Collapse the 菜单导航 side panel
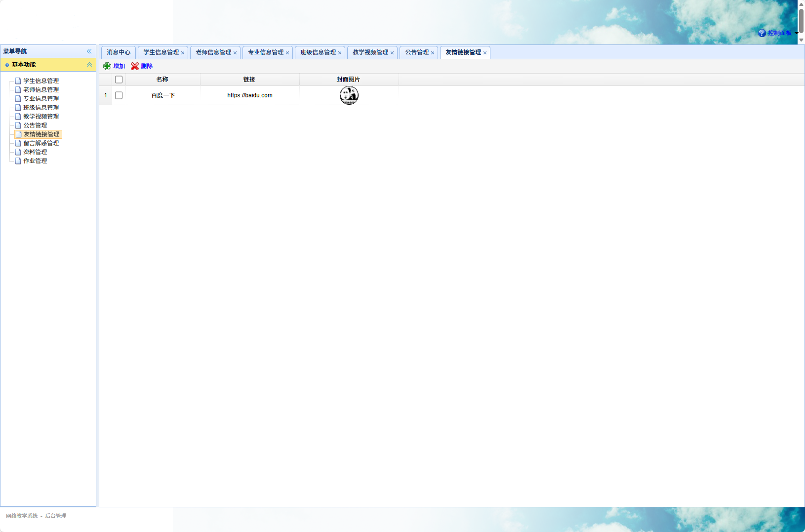This screenshot has width=805, height=532. tap(89, 51)
